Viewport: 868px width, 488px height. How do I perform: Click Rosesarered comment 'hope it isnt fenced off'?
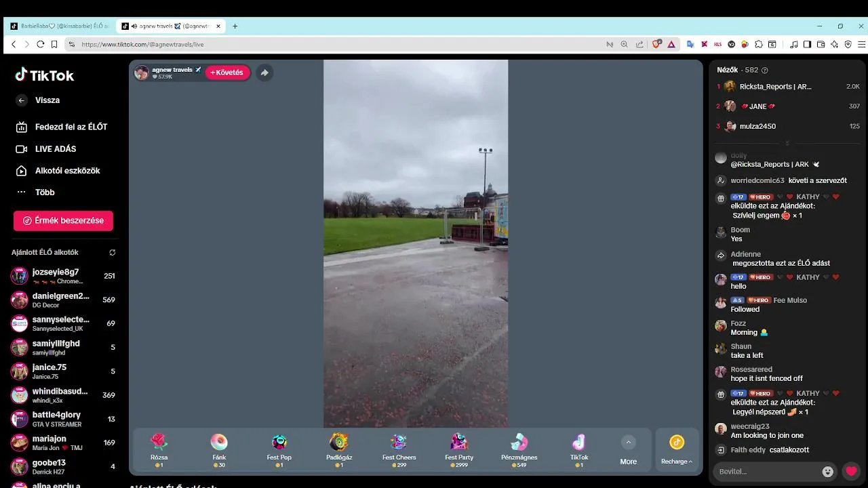(x=766, y=378)
